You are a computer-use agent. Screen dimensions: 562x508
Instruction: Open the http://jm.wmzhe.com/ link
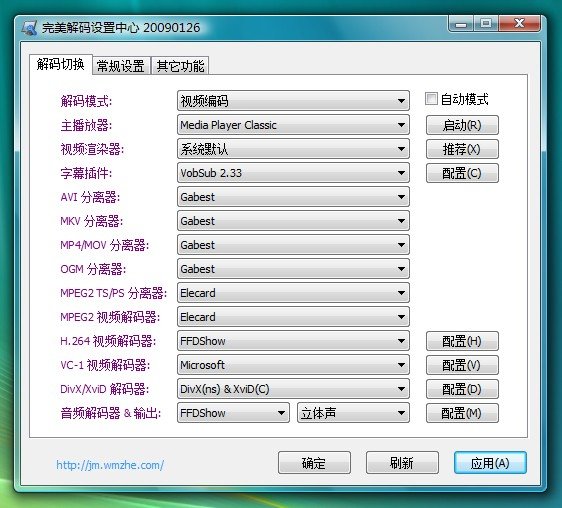(110, 465)
